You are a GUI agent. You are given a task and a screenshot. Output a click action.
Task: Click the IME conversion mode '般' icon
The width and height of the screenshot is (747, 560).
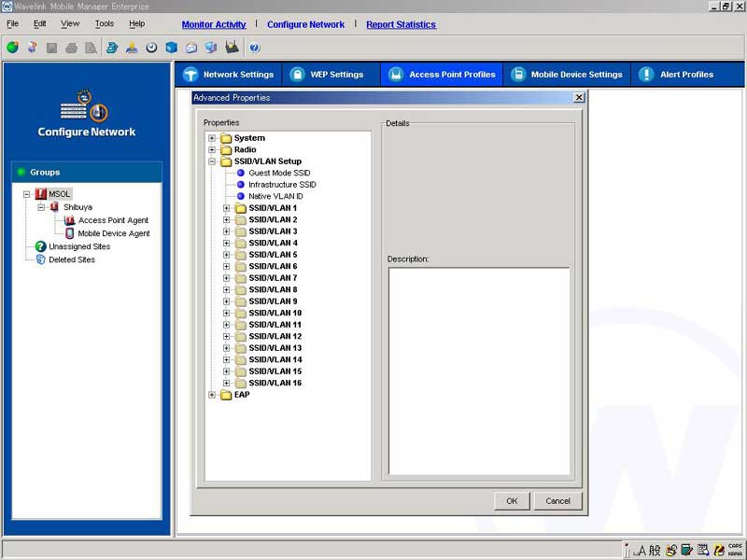(x=655, y=551)
